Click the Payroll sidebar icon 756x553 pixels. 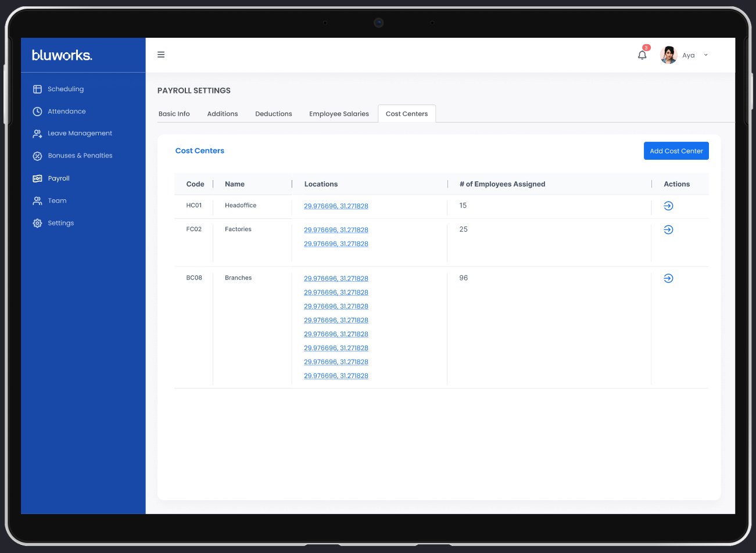[37, 178]
